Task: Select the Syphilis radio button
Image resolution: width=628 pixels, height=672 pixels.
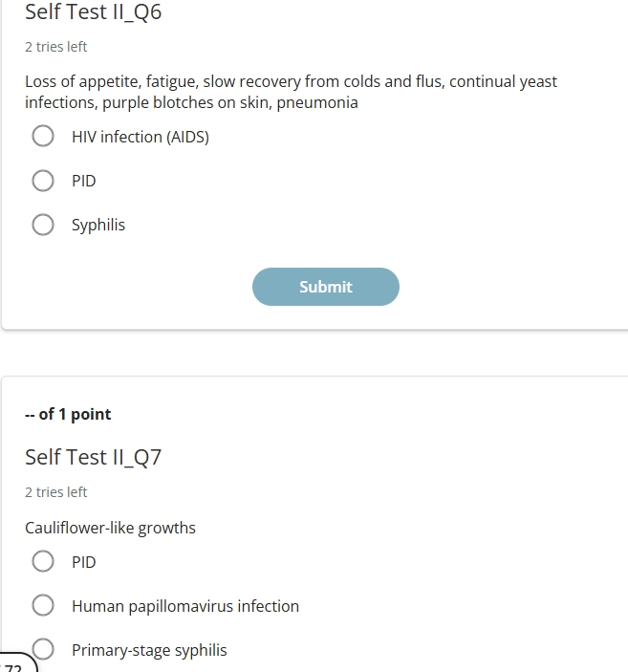Action: (43, 225)
